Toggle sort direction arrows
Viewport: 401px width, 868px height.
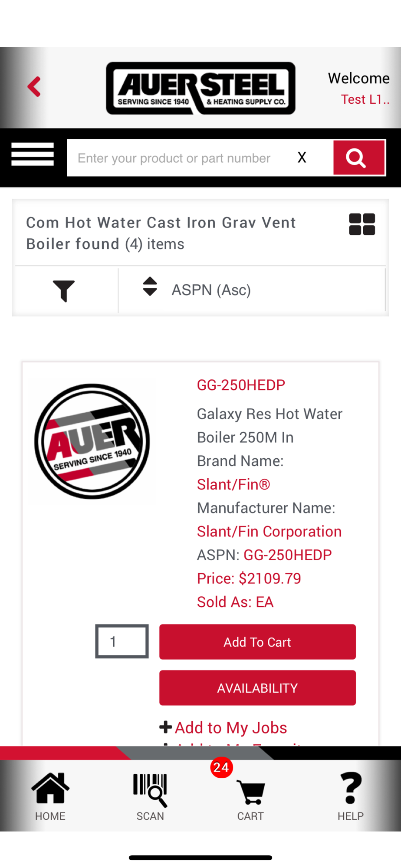pyautogui.click(x=150, y=286)
